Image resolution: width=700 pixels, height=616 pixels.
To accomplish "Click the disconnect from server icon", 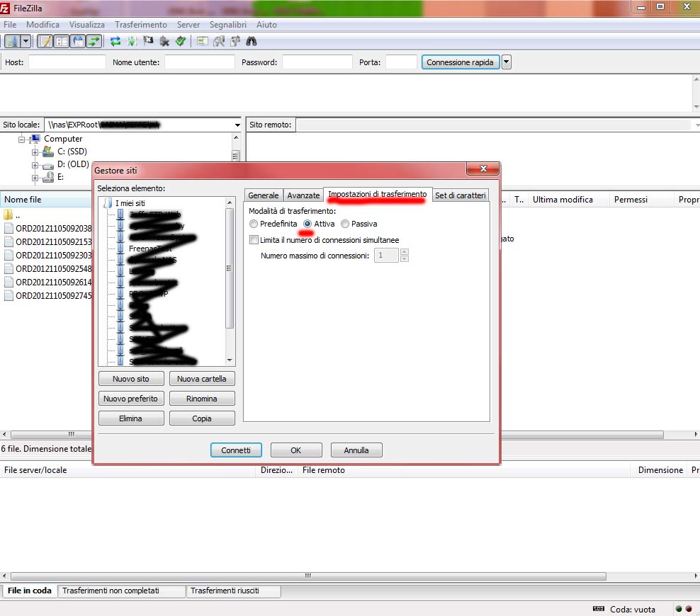I will click(164, 42).
